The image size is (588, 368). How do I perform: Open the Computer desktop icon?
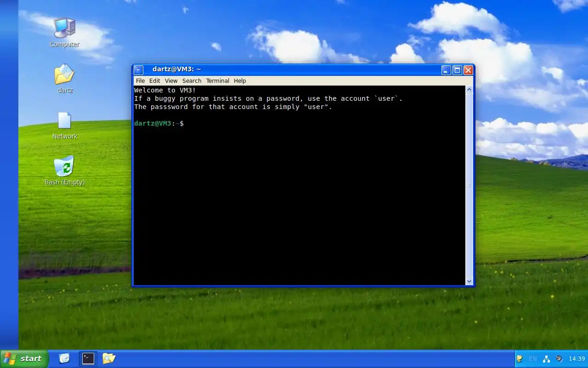(x=64, y=32)
